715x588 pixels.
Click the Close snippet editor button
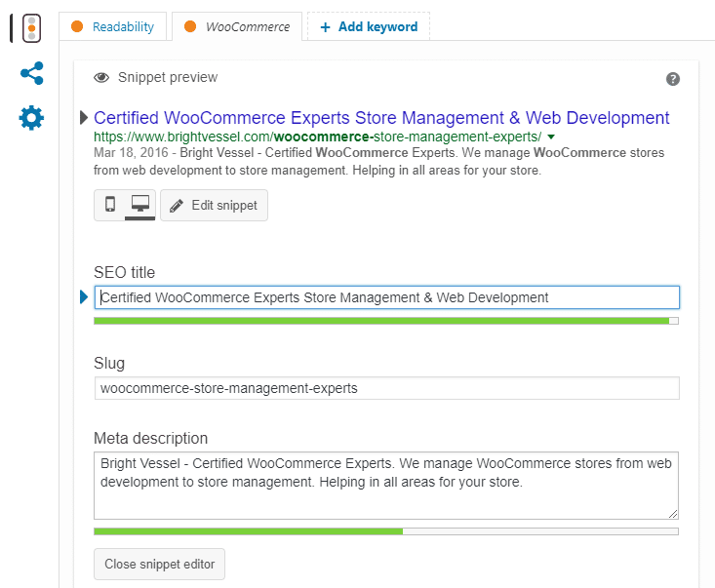(159, 564)
